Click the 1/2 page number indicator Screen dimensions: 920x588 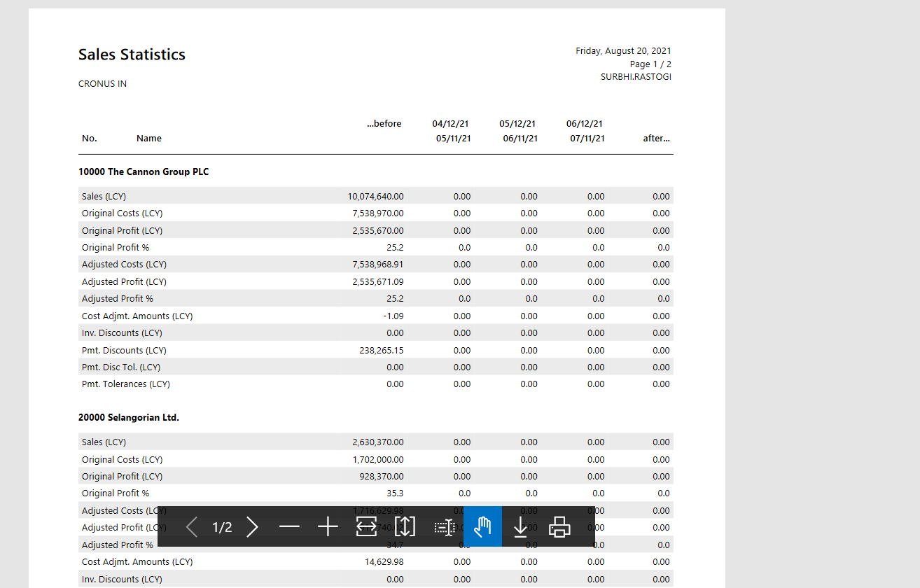pos(222,527)
